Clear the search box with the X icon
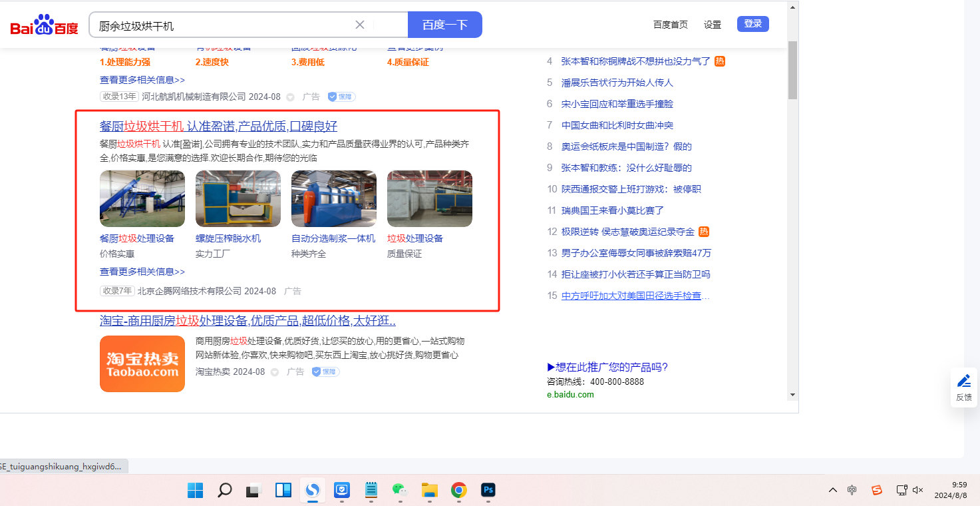Image resolution: width=980 pixels, height=506 pixels. point(360,25)
